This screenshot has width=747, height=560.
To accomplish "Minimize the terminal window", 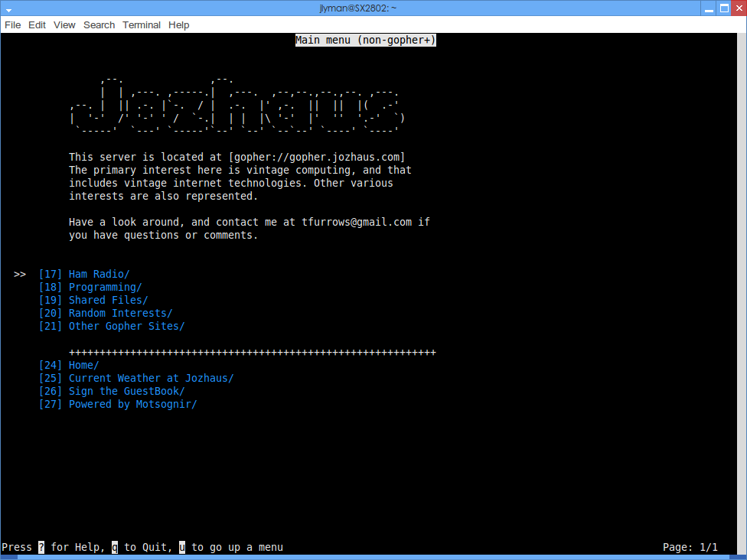I will click(709, 8).
